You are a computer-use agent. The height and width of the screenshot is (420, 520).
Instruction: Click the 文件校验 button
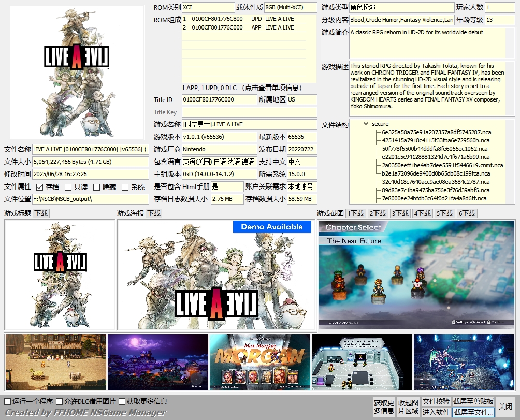click(x=436, y=401)
